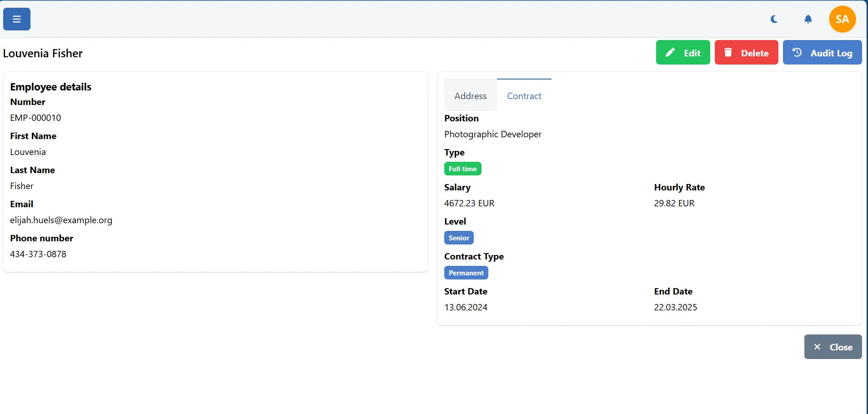Select the Contract tab
868x414 pixels.
point(524,96)
